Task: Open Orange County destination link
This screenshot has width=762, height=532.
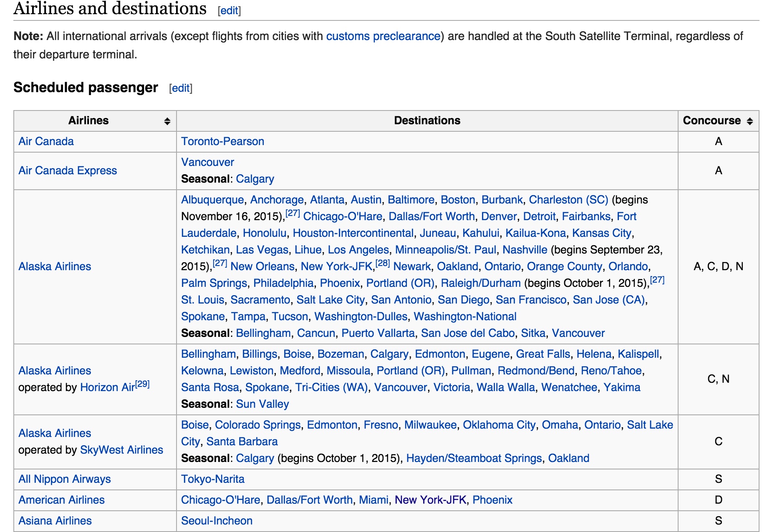Action: pyautogui.click(x=565, y=266)
